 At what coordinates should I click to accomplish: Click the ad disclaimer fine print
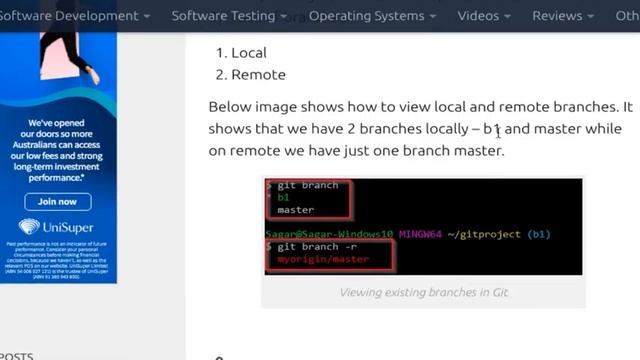click(56, 260)
